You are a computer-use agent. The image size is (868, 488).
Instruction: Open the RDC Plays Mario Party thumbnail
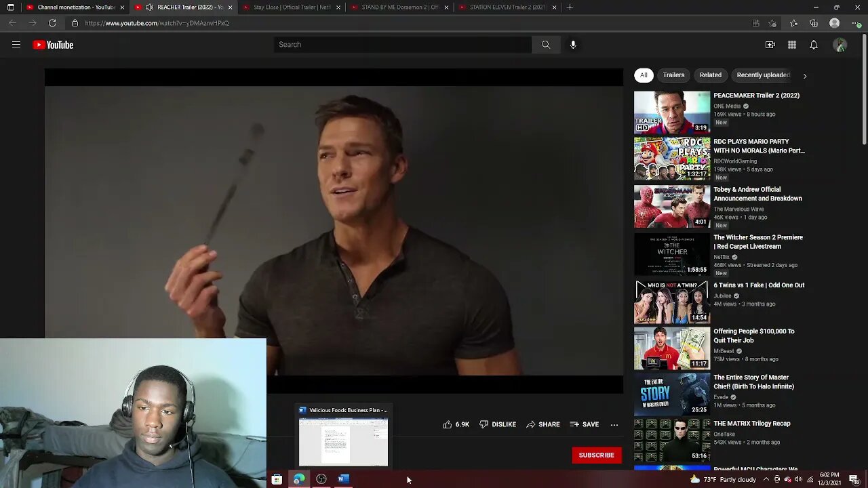(x=672, y=159)
